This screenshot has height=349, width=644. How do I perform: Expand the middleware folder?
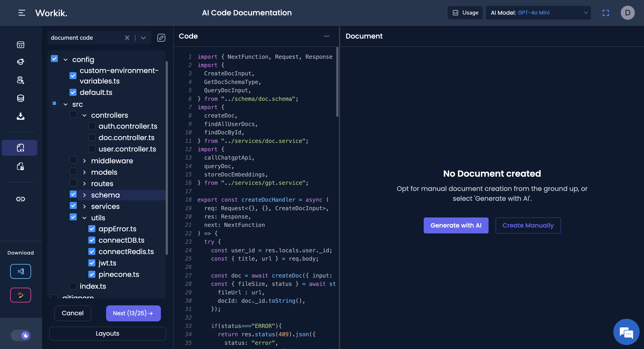pos(84,161)
